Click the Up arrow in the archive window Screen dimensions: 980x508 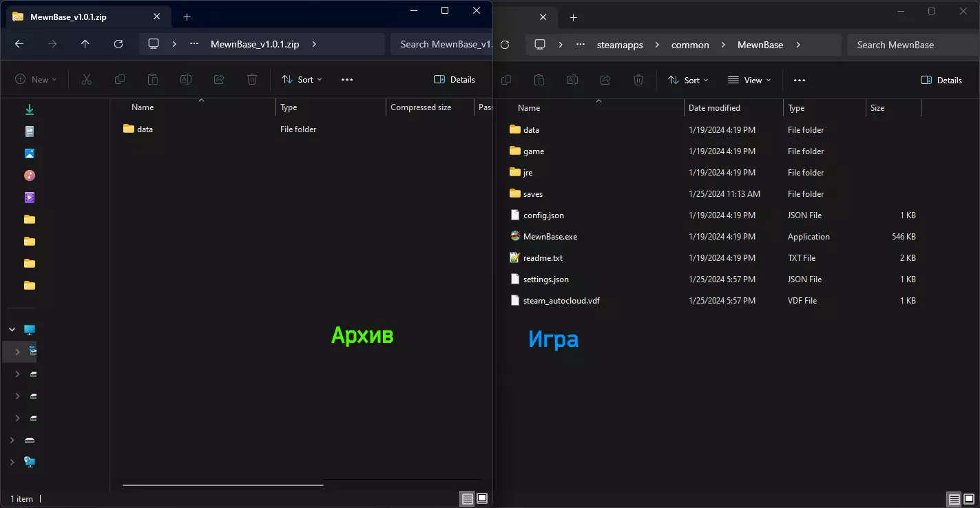click(x=85, y=44)
